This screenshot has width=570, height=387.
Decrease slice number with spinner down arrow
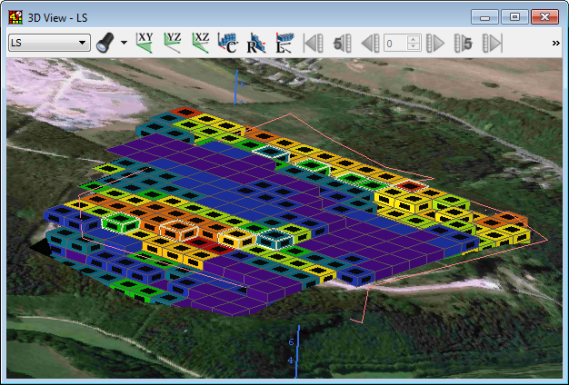click(413, 47)
